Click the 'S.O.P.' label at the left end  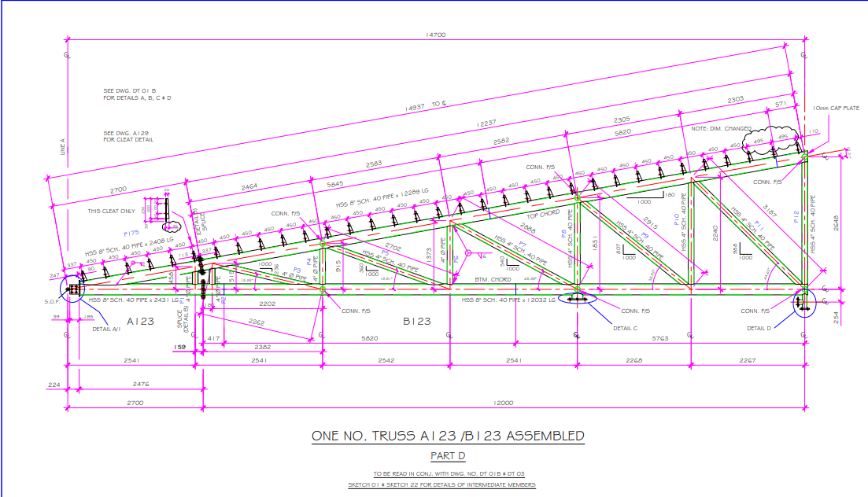(x=52, y=302)
